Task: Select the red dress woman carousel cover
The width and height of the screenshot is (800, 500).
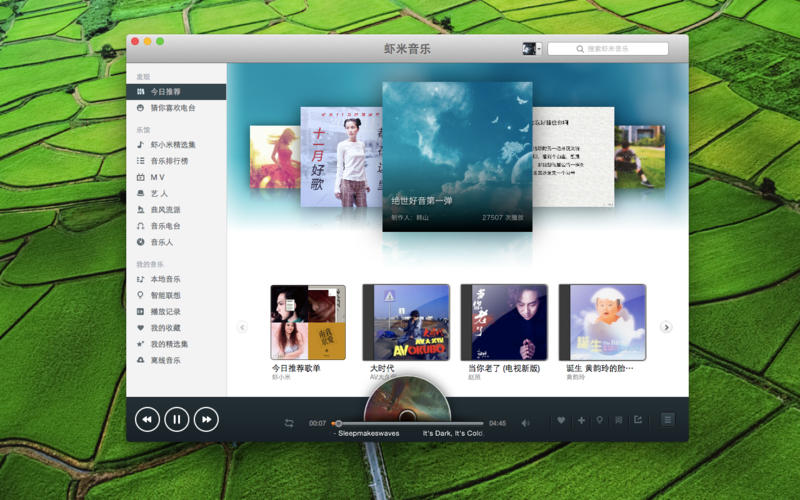Action: pos(275,157)
